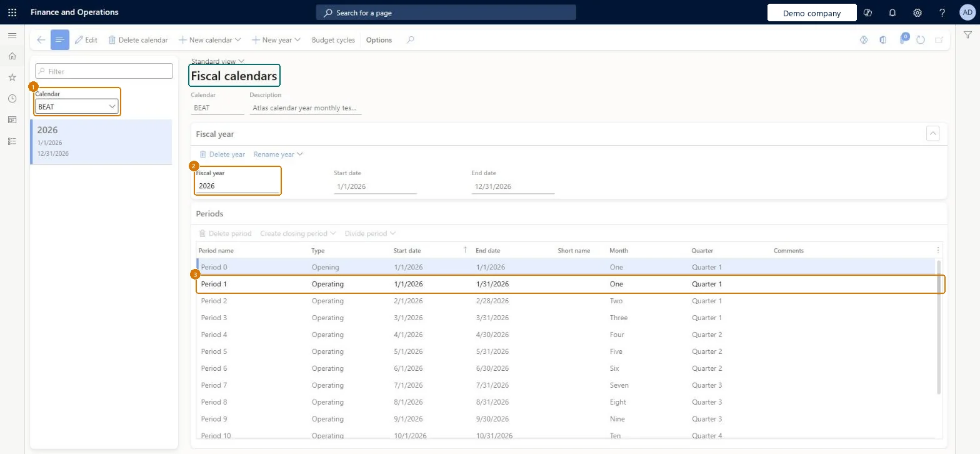The image size is (980, 454).
Task: Open the notifications bell
Action: tap(892, 13)
